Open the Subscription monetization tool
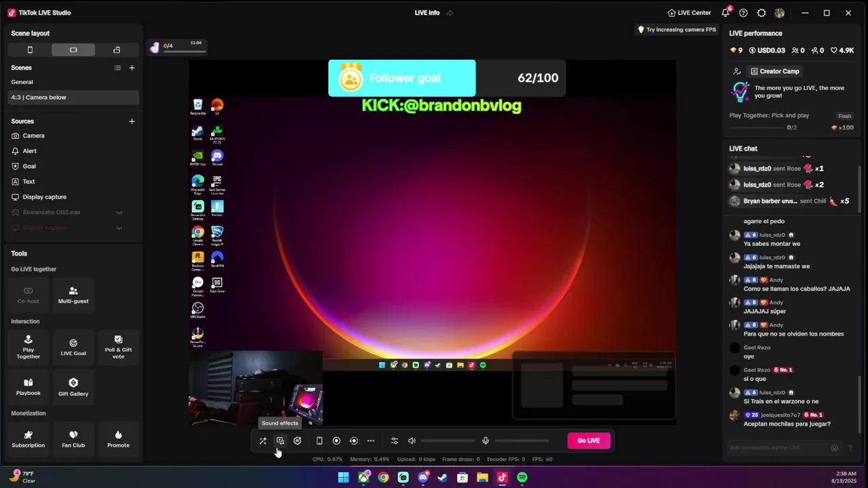The height and width of the screenshot is (488, 868). (x=28, y=439)
